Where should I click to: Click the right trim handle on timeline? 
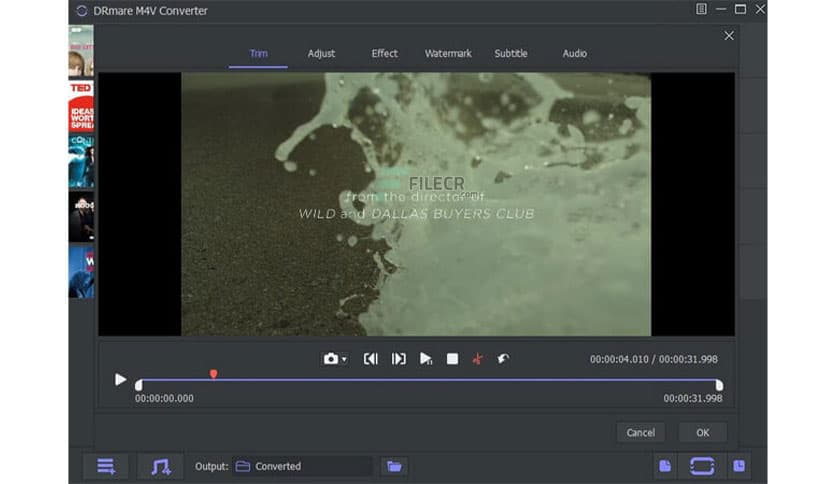719,384
